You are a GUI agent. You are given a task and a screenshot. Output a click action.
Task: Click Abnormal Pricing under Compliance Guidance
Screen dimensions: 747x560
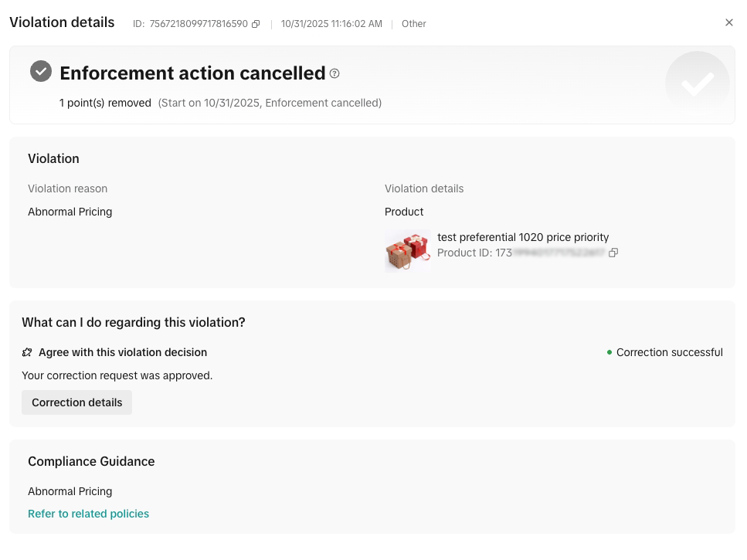[x=70, y=491]
